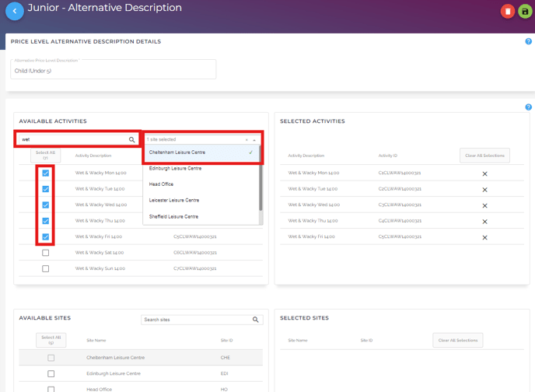Click Clear All Selections for activities
Screen dimensions: 535x392
484,156
